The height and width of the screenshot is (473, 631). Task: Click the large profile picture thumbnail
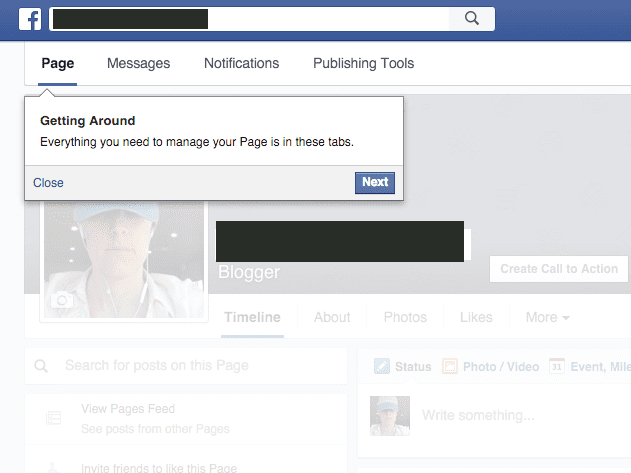pos(124,260)
